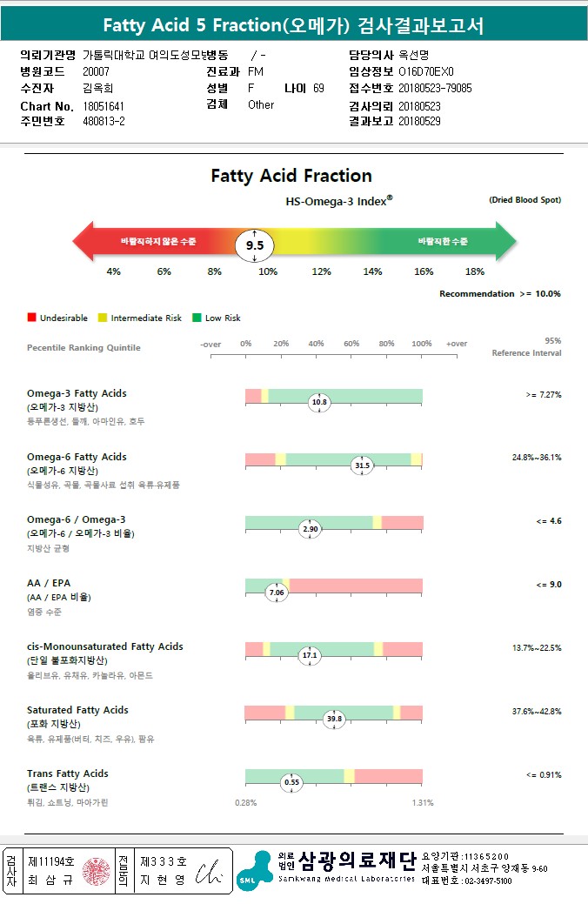
Task: Click the green arrowhead of the index scale
Action: [506, 241]
